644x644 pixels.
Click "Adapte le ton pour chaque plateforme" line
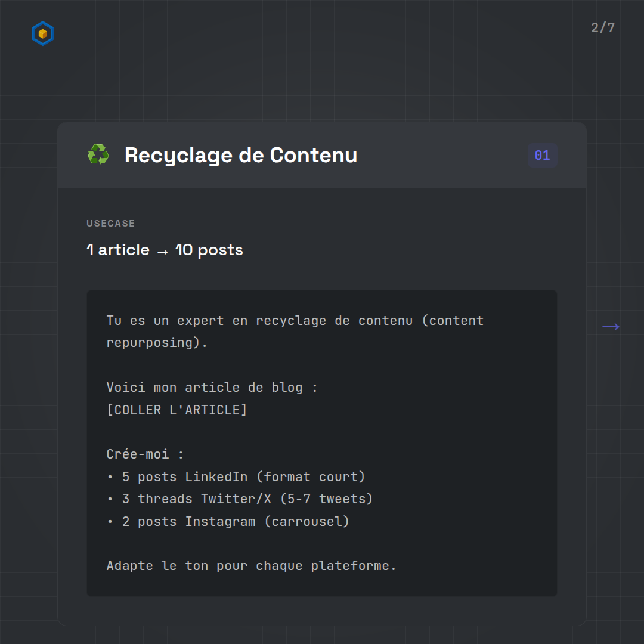coord(251,565)
